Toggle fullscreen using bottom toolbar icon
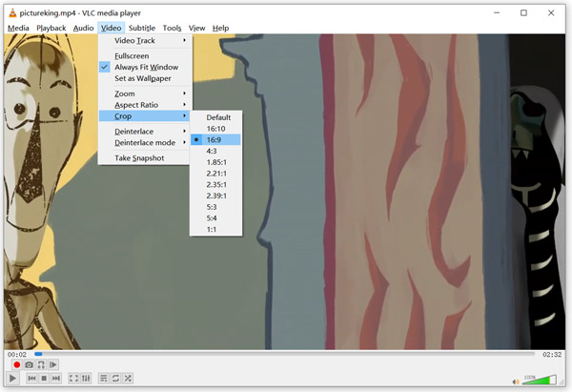This screenshot has height=392, width=572. 73,378
